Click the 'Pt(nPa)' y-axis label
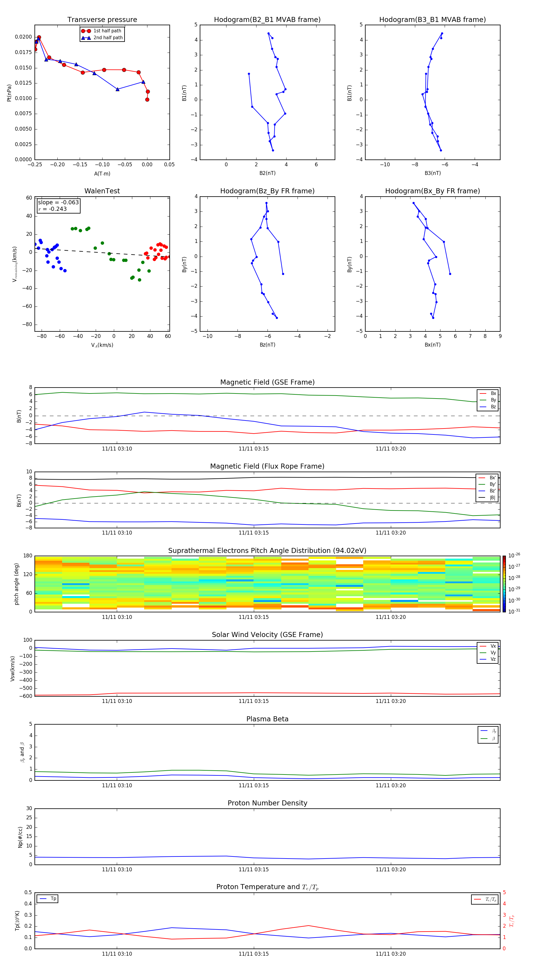The height and width of the screenshot is (980, 535). pos(9,92)
